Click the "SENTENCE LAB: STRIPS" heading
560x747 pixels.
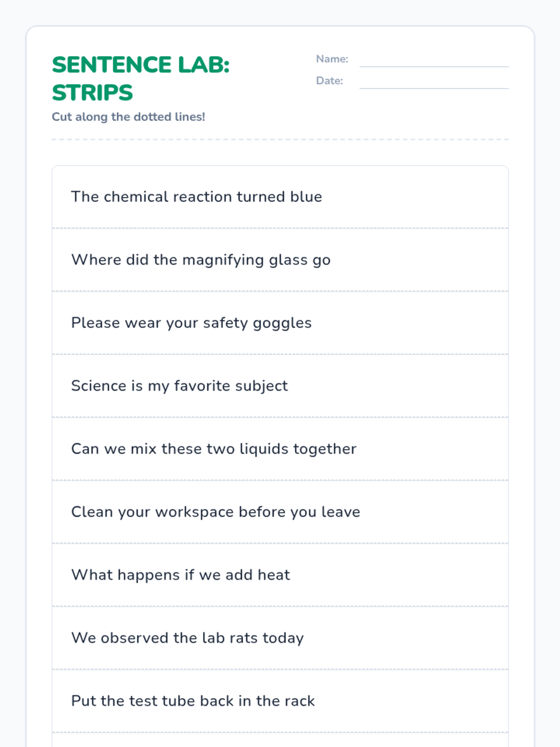[140, 78]
